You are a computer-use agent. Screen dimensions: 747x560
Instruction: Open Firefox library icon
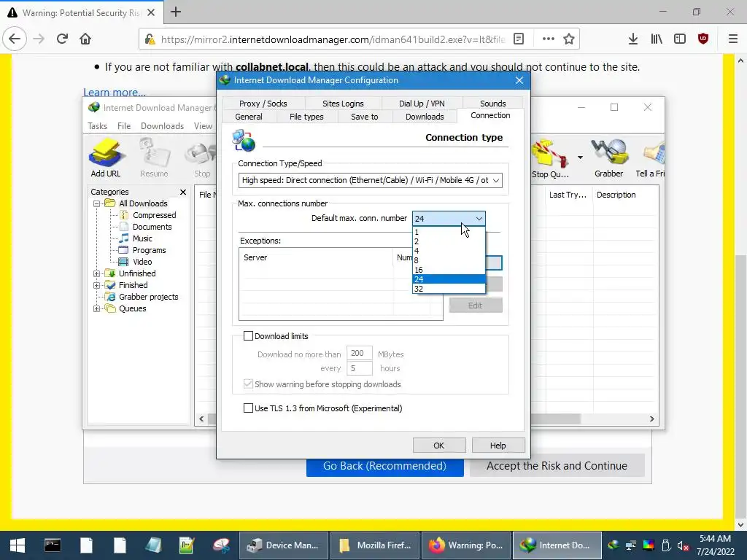point(657,39)
